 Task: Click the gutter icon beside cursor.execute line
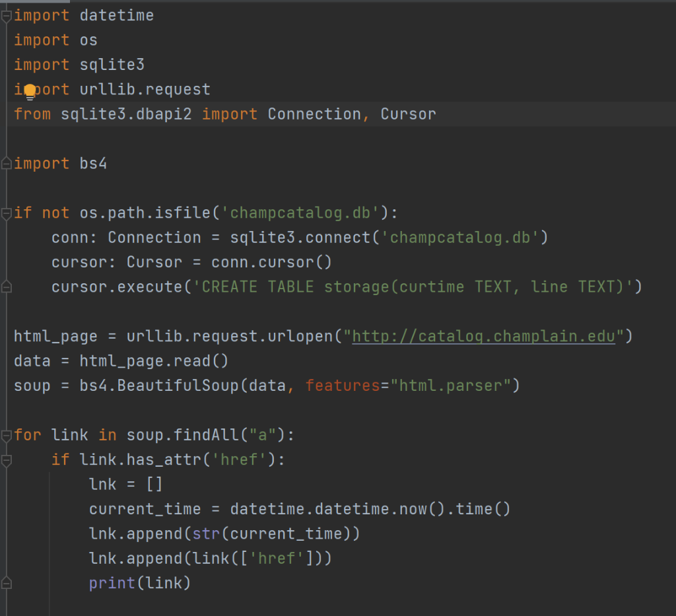5,287
